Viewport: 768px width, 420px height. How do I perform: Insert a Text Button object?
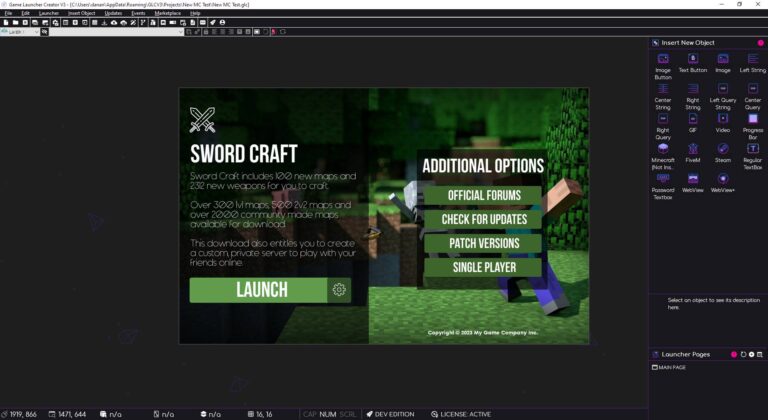click(693, 63)
